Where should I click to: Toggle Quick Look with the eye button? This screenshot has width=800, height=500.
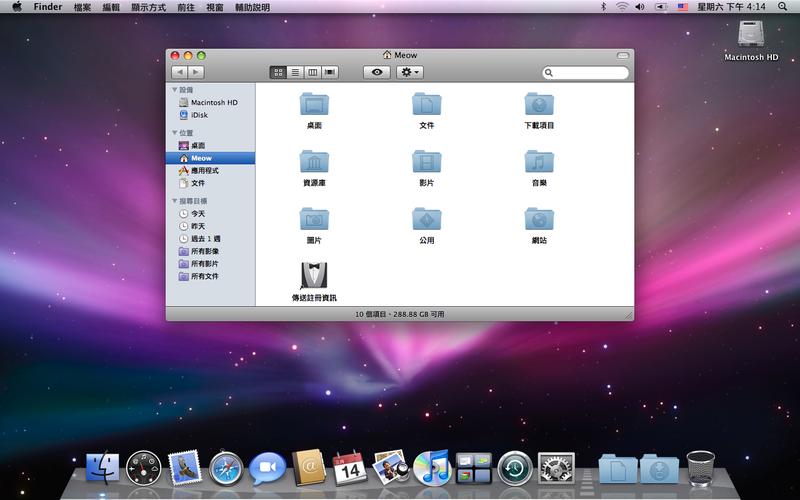pos(377,72)
